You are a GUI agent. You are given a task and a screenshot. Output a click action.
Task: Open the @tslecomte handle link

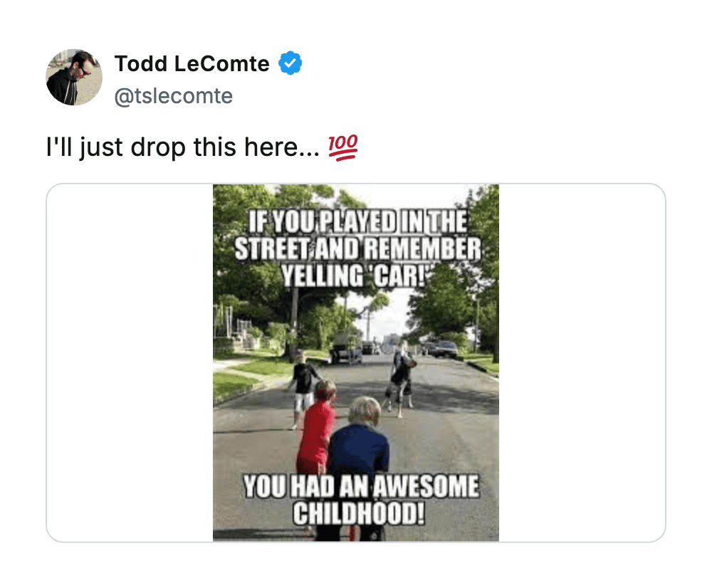pos(174,96)
